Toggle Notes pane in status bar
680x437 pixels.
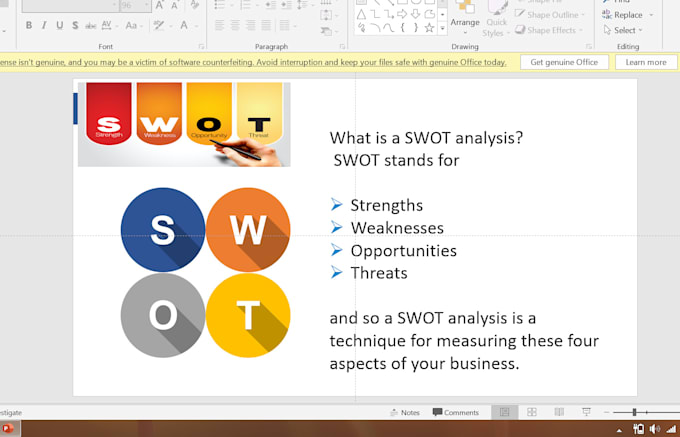[405, 413]
